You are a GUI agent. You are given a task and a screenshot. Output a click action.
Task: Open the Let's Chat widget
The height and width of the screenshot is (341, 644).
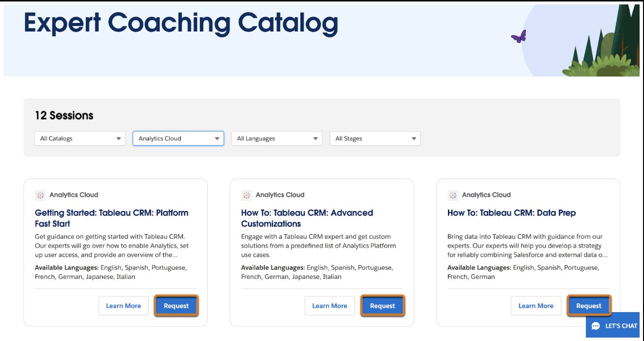click(613, 326)
